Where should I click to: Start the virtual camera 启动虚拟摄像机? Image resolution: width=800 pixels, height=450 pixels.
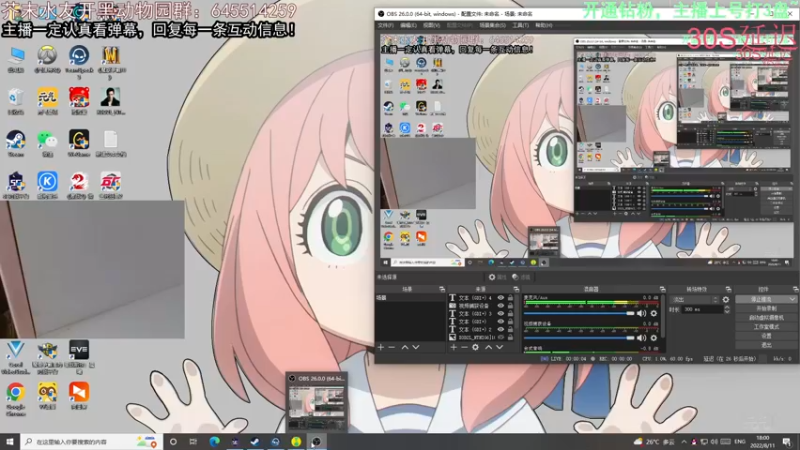pyautogui.click(x=766, y=318)
